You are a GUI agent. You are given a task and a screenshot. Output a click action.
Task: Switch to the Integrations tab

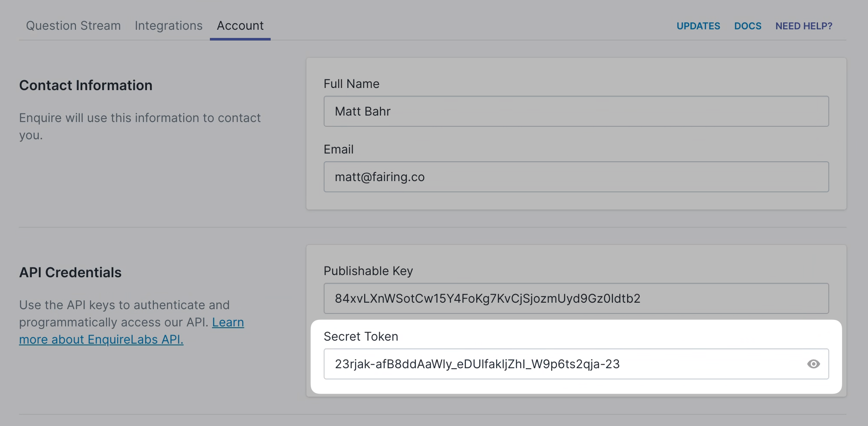(169, 26)
